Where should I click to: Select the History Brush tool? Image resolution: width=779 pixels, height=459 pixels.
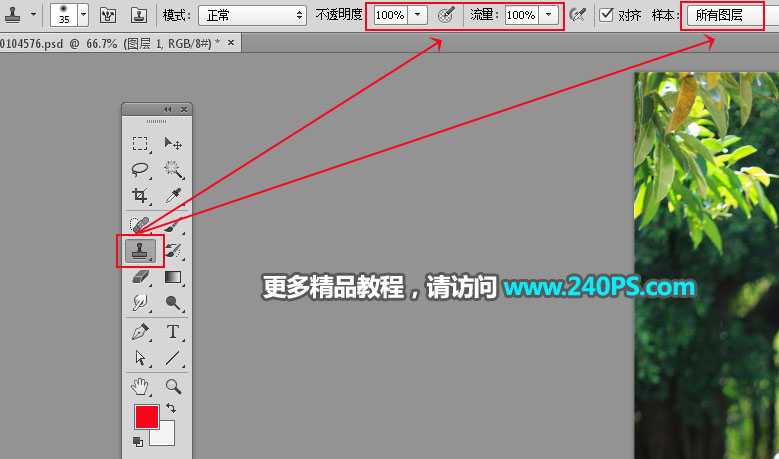click(x=173, y=251)
